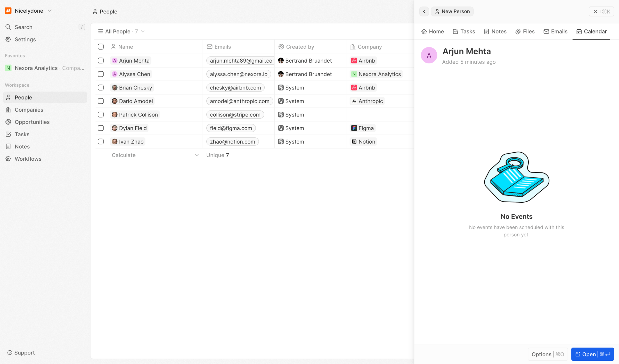
Task: Select the Dario Amodei row checkbox
Action: coord(101,101)
